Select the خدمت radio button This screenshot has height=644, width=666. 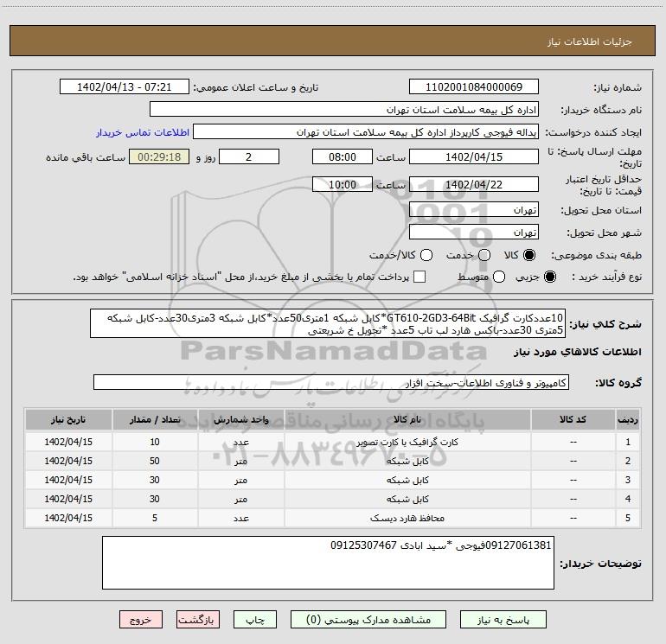point(484,255)
